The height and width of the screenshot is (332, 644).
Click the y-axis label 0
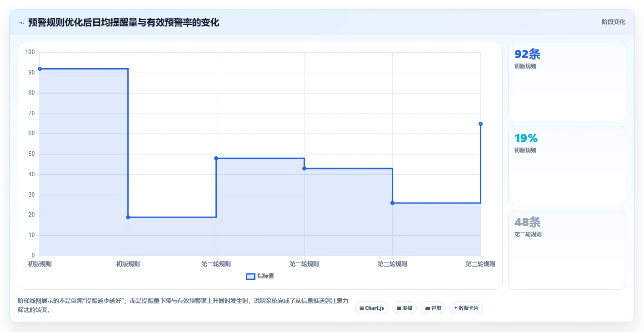click(33, 256)
